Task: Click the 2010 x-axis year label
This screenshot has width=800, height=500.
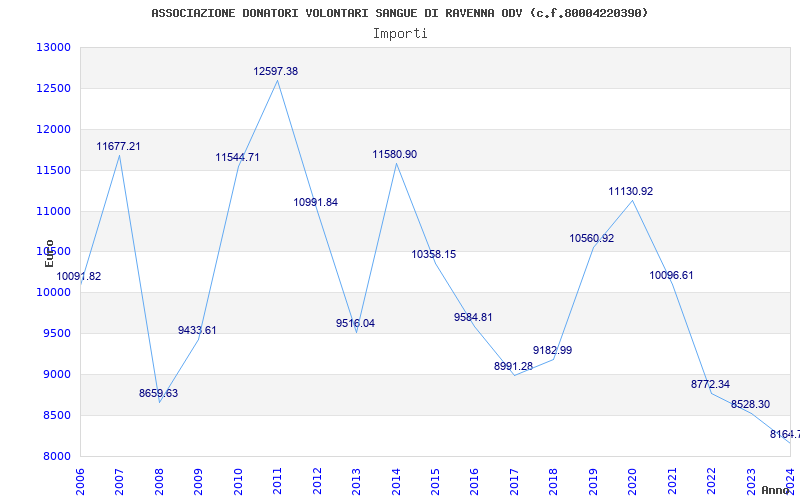Action: [238, 481]
